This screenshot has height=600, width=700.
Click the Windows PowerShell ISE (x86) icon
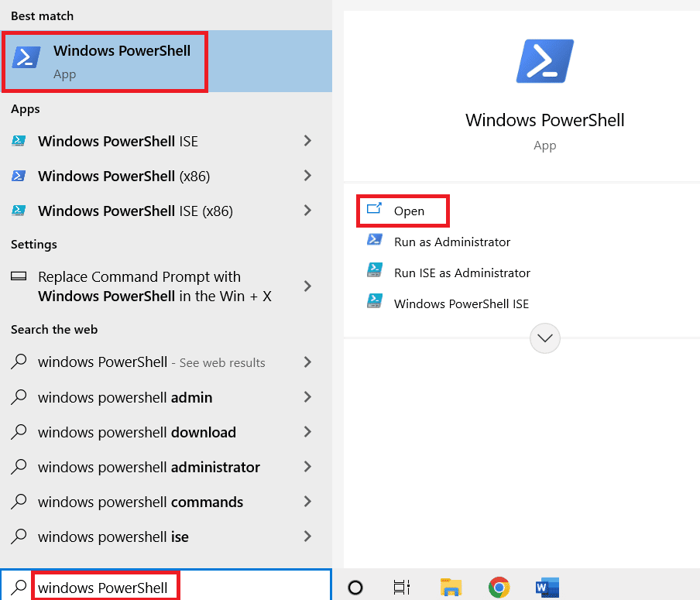click(20, 211)
